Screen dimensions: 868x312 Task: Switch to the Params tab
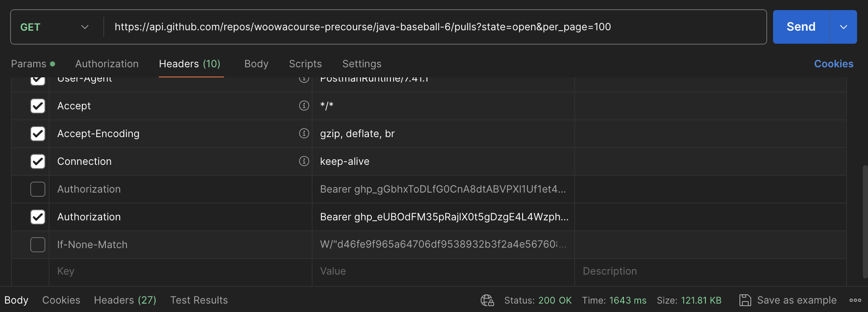29,64
